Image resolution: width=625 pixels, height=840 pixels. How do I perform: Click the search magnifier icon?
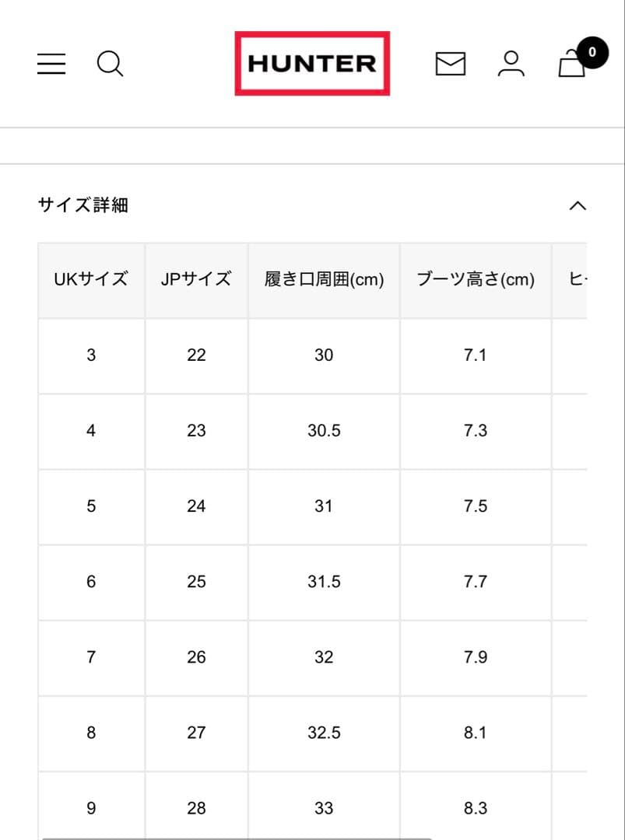click(110, 64)
